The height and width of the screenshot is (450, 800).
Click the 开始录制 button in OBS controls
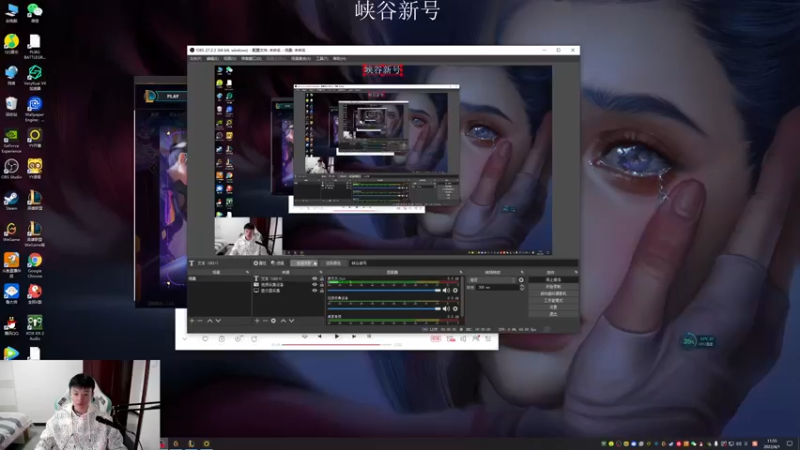(553, 287)
